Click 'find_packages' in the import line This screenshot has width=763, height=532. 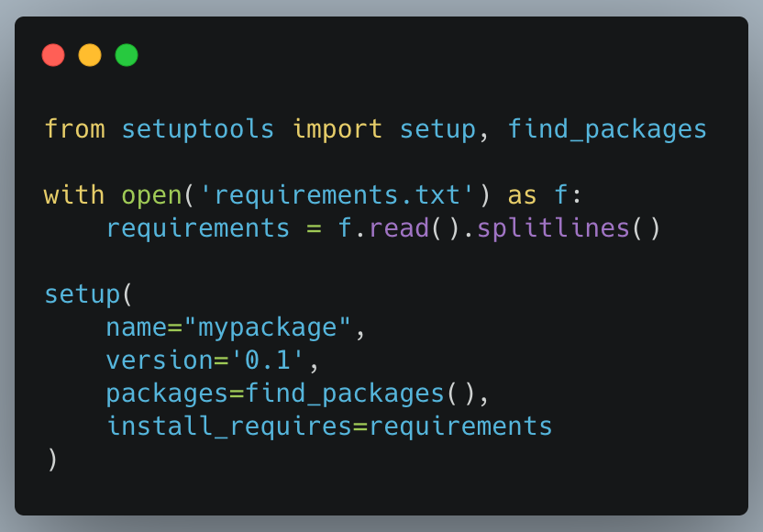click(607, 130)
